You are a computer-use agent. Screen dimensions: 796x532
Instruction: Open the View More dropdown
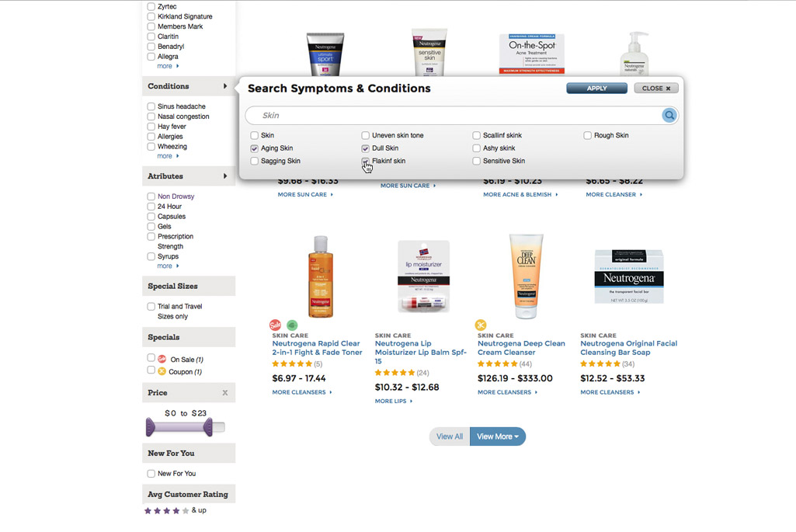(498, 436)
